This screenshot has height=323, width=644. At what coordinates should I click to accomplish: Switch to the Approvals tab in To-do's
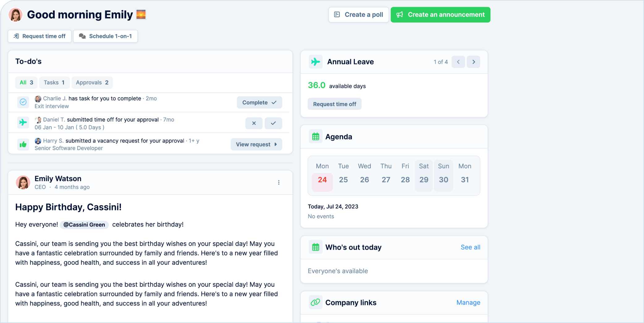coord(92,83)
